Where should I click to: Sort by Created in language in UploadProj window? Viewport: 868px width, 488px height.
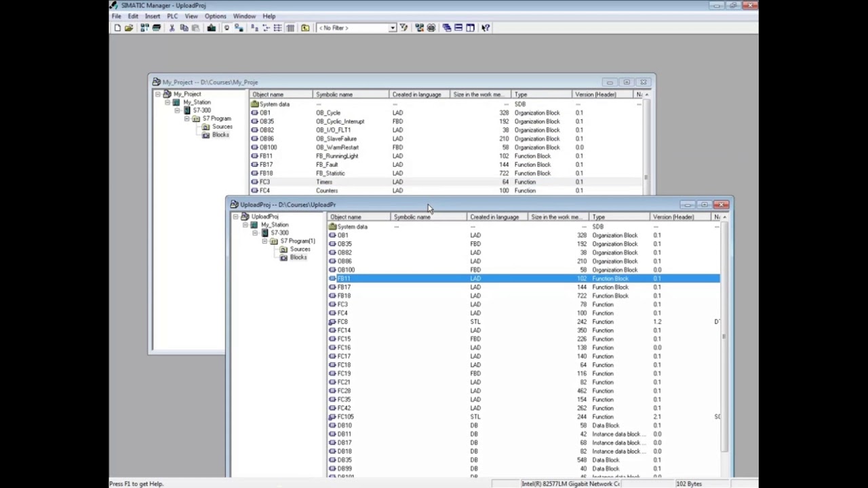coord(498,217)
